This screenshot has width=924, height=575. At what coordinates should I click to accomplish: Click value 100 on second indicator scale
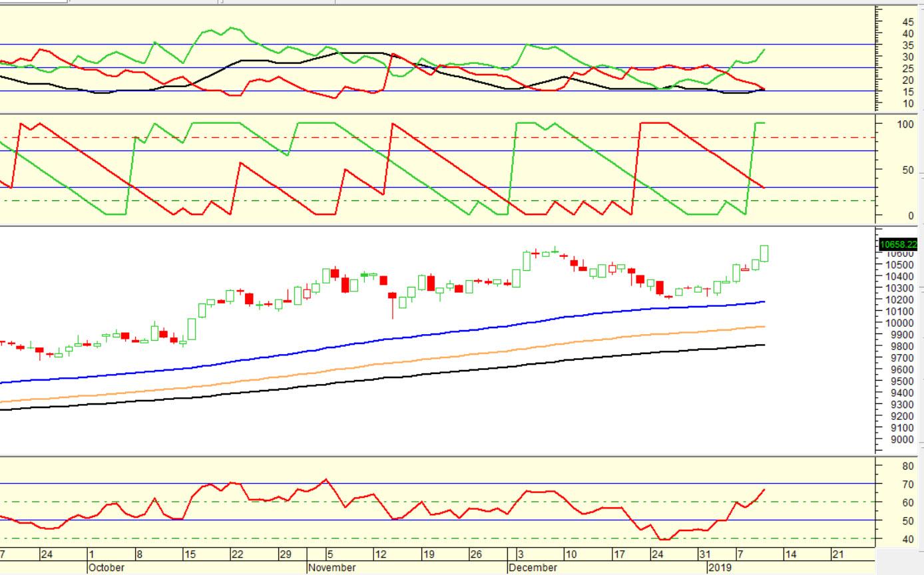point(906,124)
